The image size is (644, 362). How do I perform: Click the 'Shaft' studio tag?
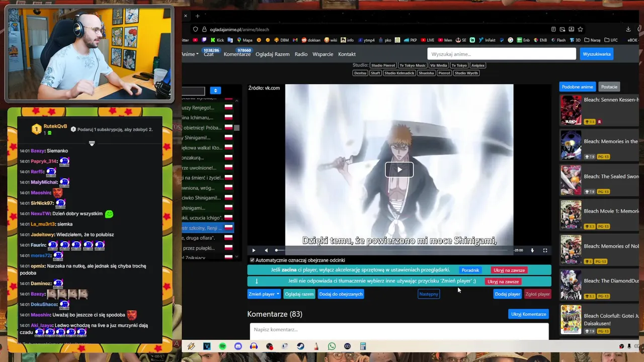pos(375,73)
